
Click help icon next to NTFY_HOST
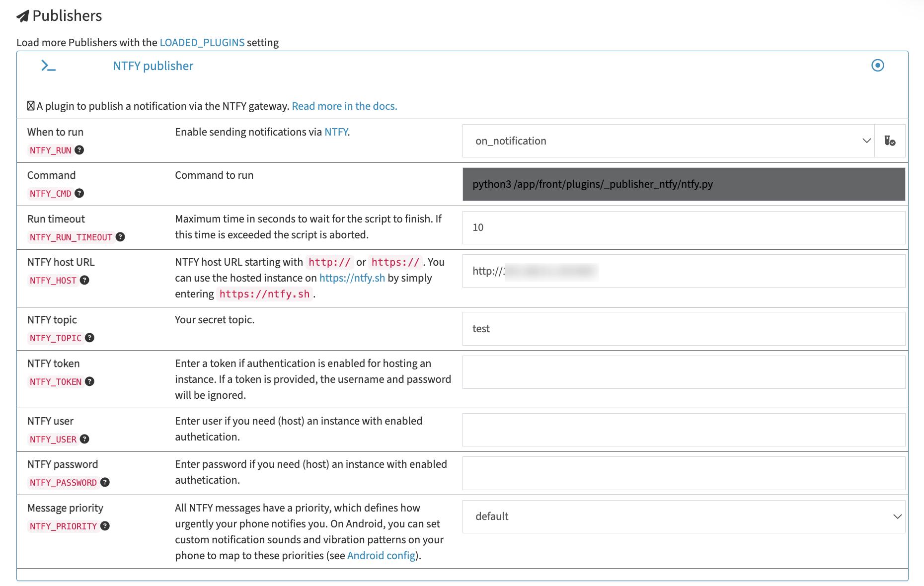(85, 280)
